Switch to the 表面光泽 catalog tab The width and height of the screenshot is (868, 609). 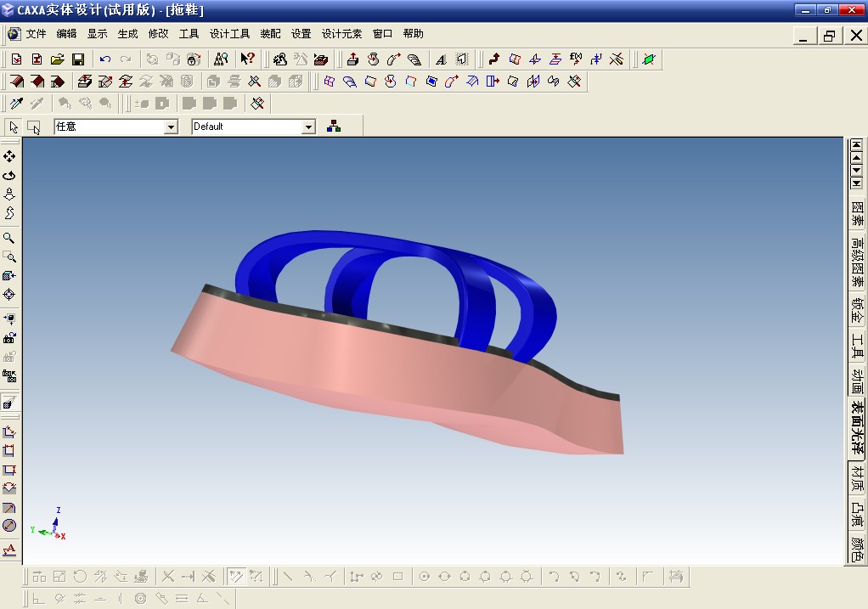pos(857,428)
